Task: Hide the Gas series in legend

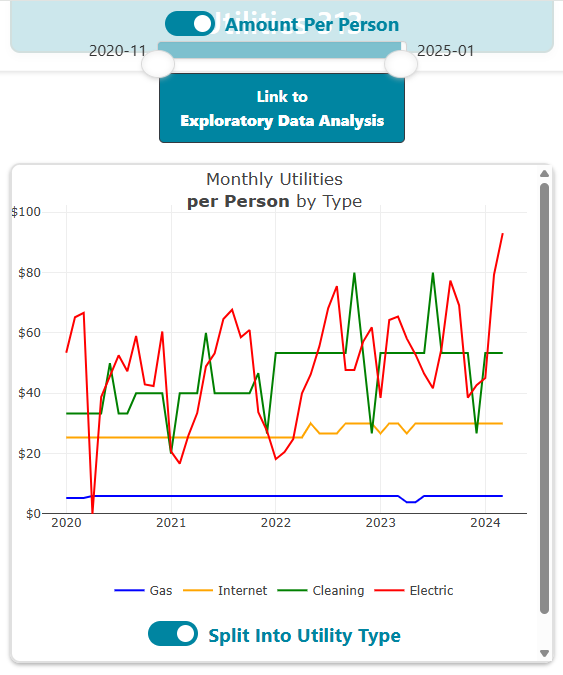Action: click(x=143, y=591)
